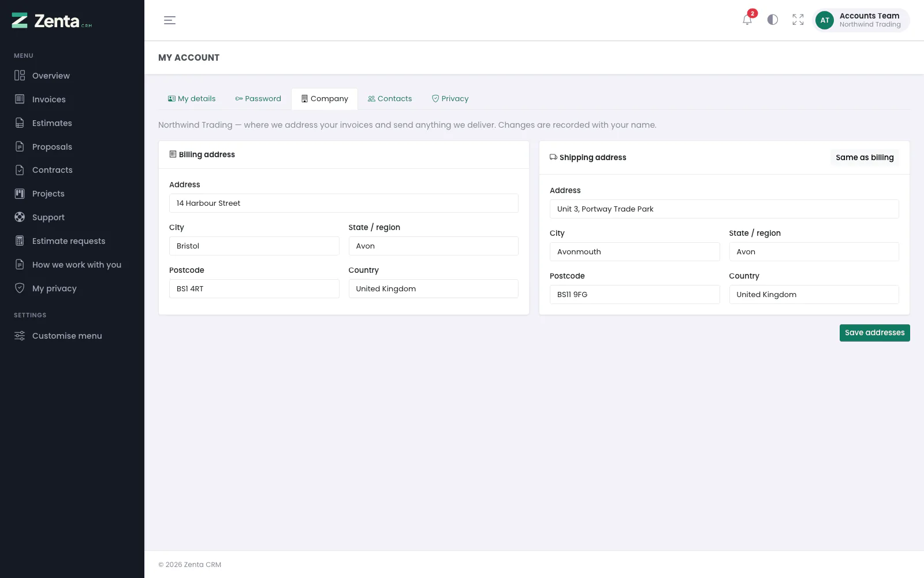924x578 pixels.
Task: Click the Billing address heading icon
Action: click(173, 154)
